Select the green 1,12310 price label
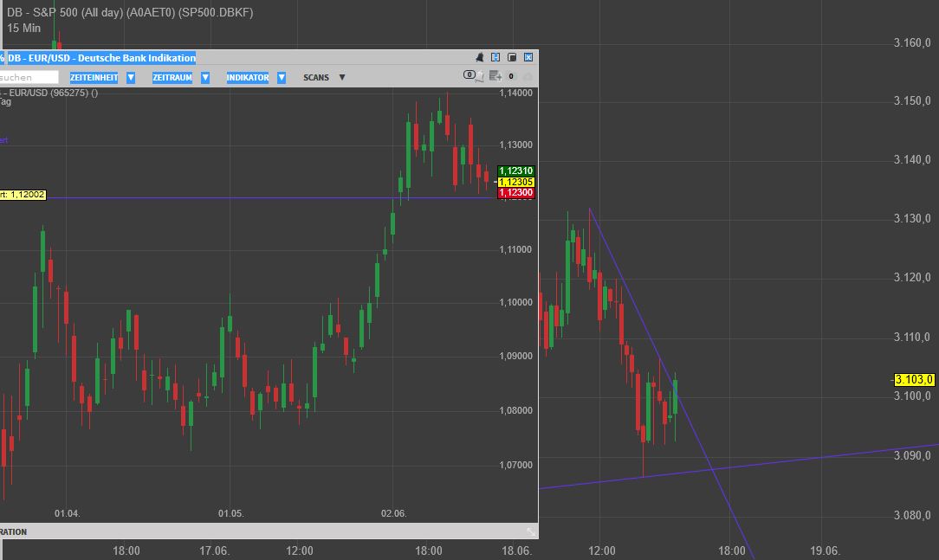939x560 pixels. point(515,171)
